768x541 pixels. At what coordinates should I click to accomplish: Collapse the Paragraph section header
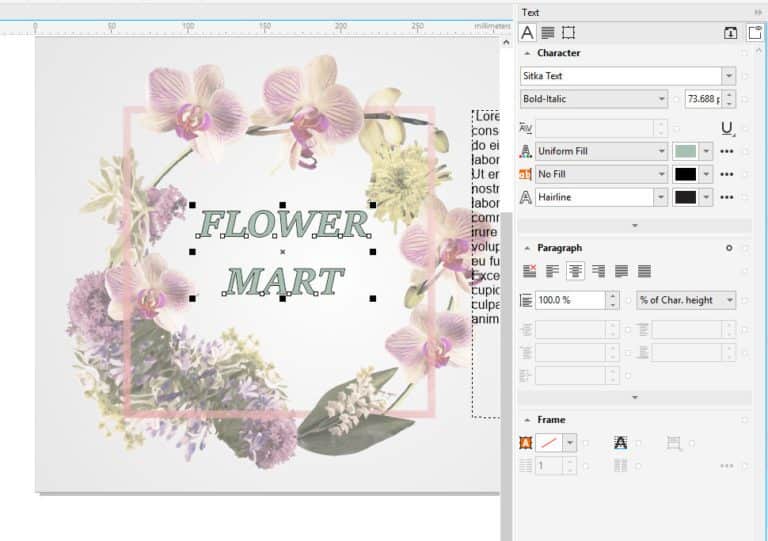528,248
